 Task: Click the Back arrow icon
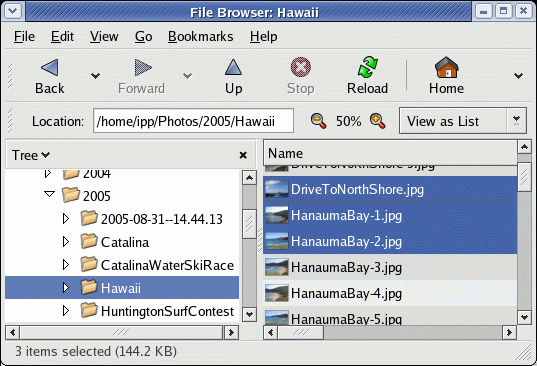point(50,67)
